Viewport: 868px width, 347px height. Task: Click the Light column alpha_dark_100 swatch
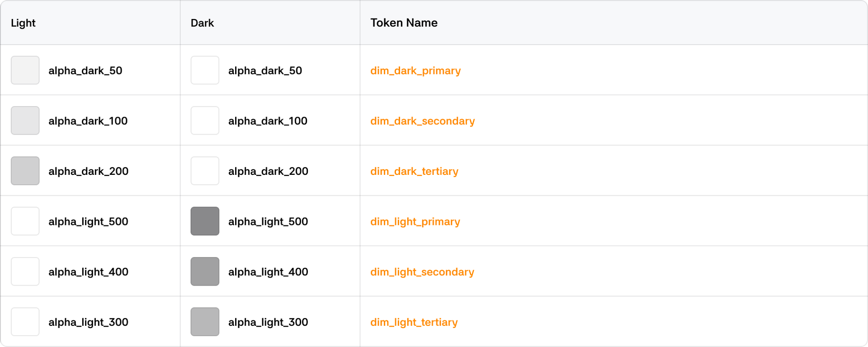(x=25, y=121)
